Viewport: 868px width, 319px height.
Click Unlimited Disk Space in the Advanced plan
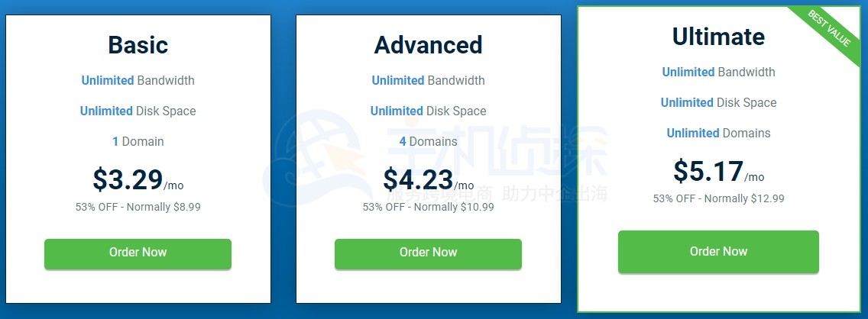pyautogui.click(x=428, y=111)
